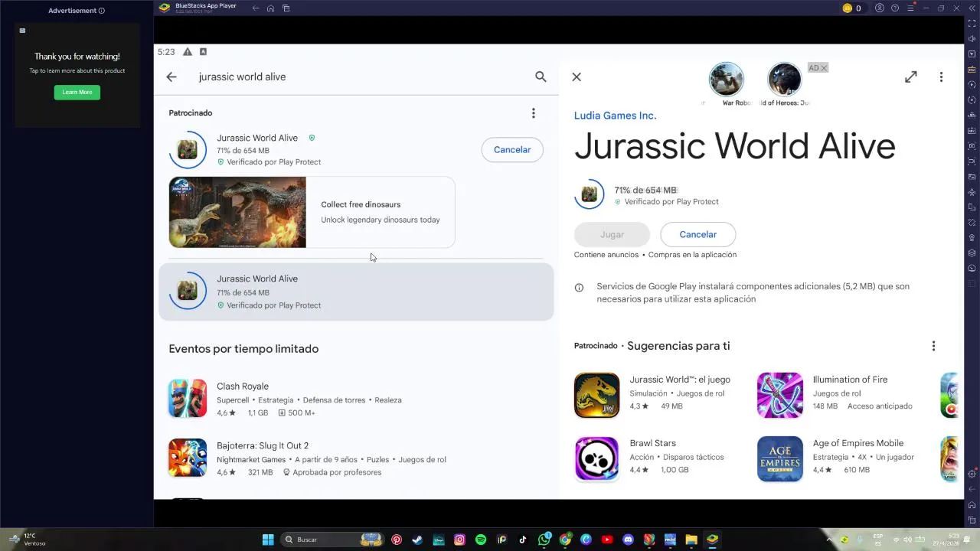Click the volume icon in BlueStacks sidebar
This screenshot has height=551, width=980.
(972, 38)
